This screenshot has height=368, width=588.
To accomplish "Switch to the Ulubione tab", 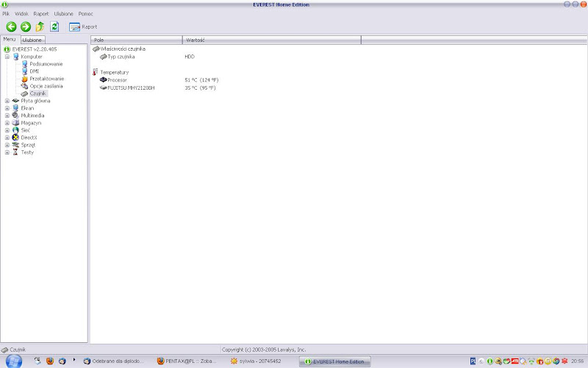I will [x=32, y=40].
